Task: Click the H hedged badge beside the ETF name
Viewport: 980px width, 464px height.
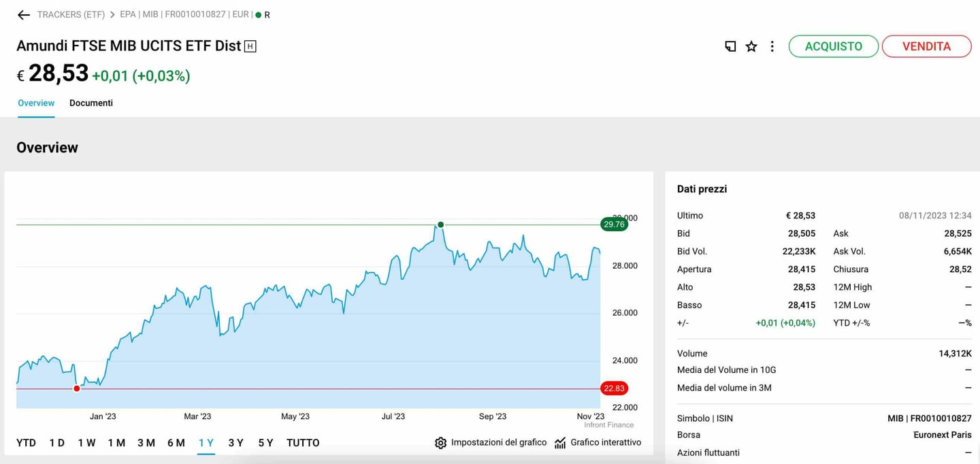Action: tap(251, 46)
